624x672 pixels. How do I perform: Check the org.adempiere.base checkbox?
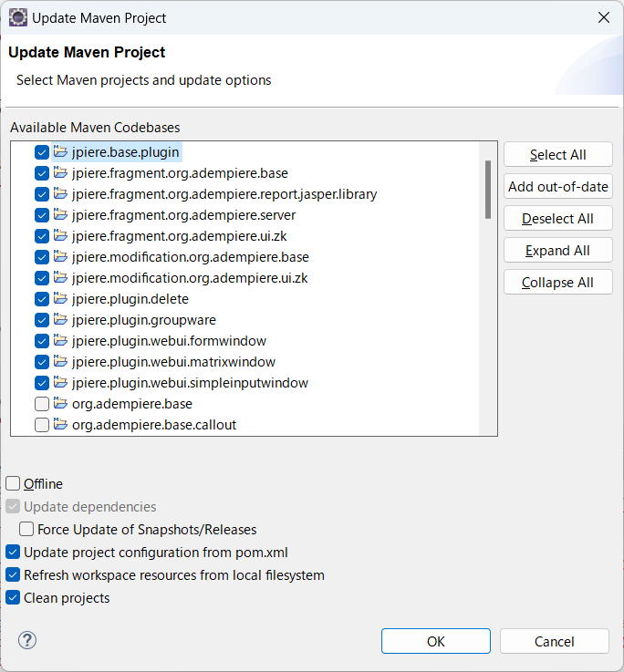click(42, 404)
